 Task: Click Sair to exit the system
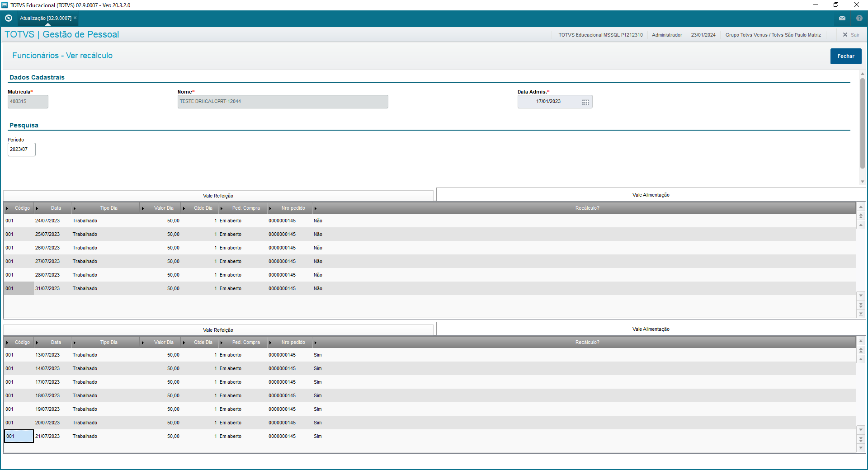click(x=851, y=35)
